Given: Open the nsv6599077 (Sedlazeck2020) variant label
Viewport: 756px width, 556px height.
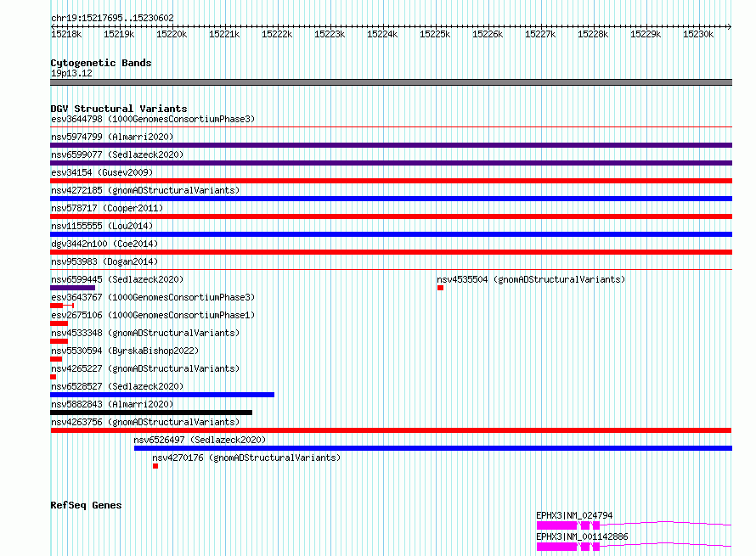Looking at the screenshot, I should (x=117, y=154).
